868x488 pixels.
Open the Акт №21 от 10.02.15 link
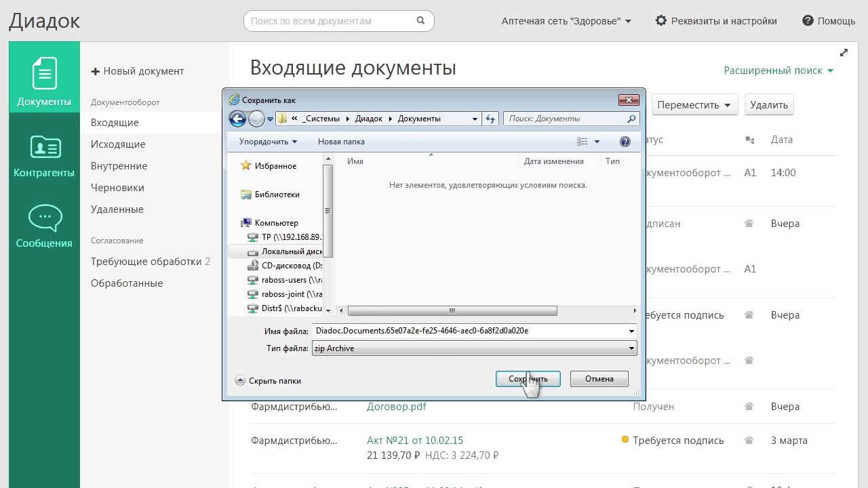(x=415, y=441)
